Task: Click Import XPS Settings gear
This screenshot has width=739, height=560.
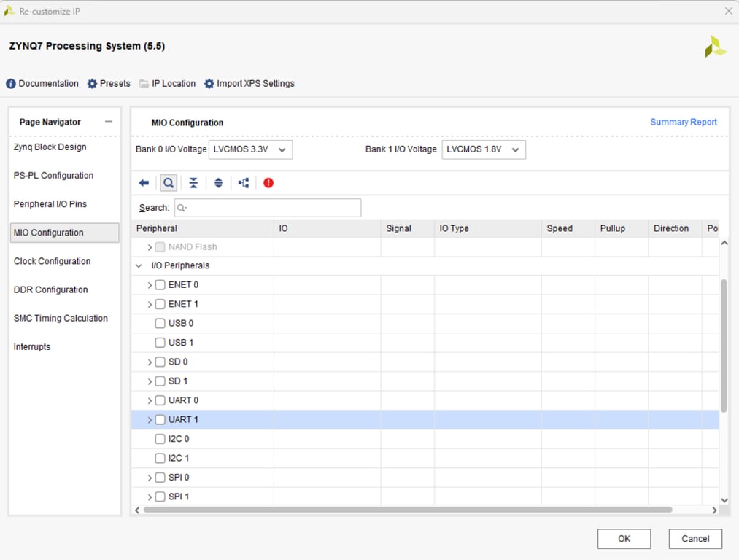Action: (249, 83)
